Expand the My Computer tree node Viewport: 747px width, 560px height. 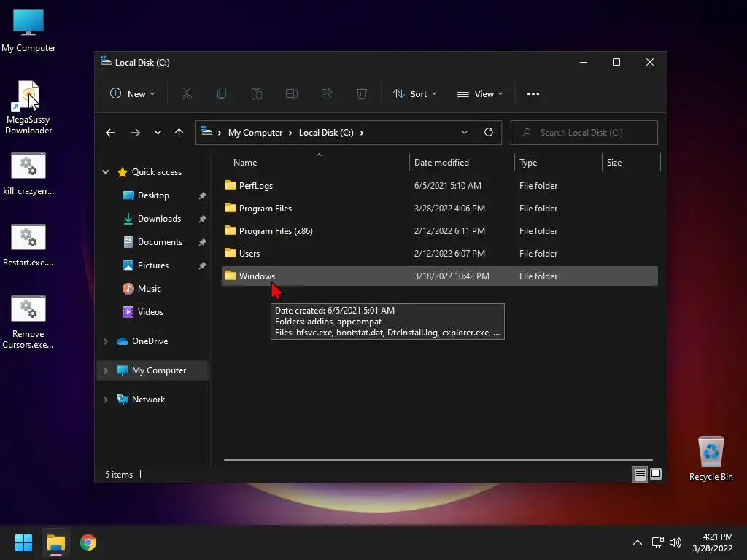(x=105, y=370)
